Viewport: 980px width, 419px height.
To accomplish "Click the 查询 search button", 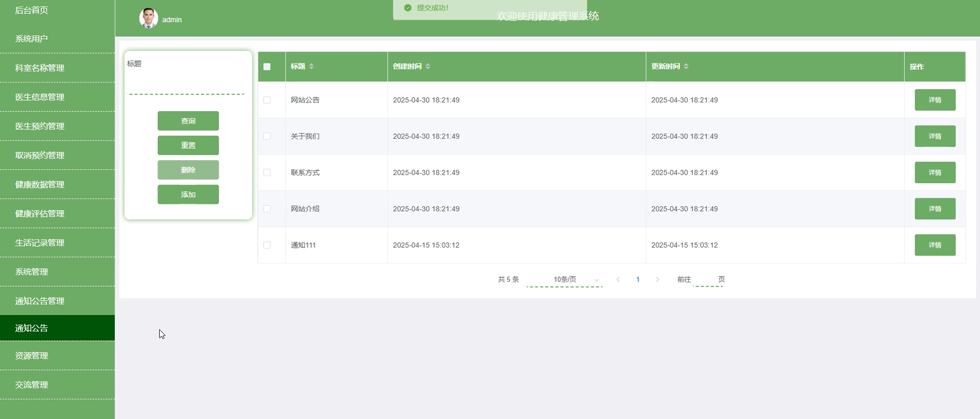I will pyautogui.click(x=188, y=121).
